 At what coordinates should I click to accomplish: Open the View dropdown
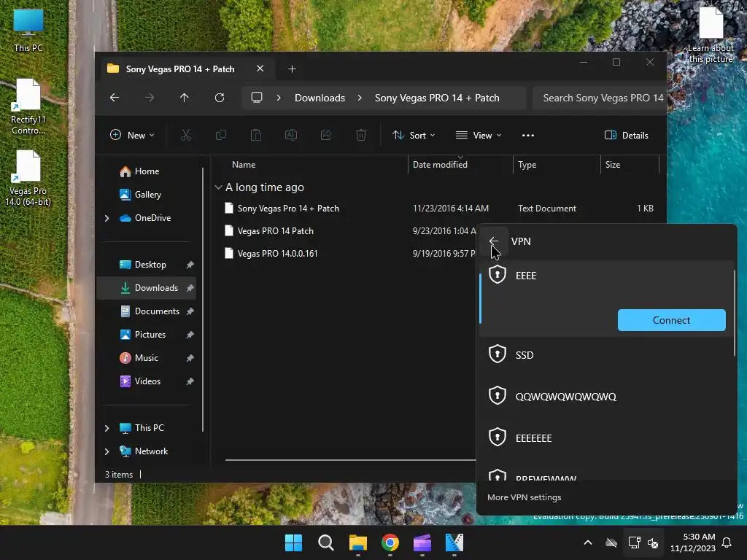pyautogui.click(x=479, y=135)
